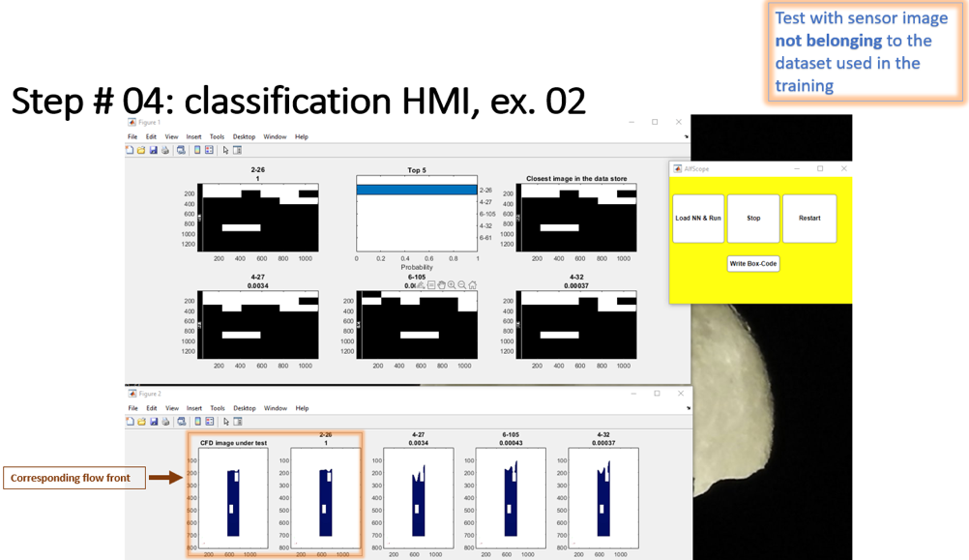Click New Figure icon in Figure 1 toolbar
The image size is (969, 560).
coord(130,150)
